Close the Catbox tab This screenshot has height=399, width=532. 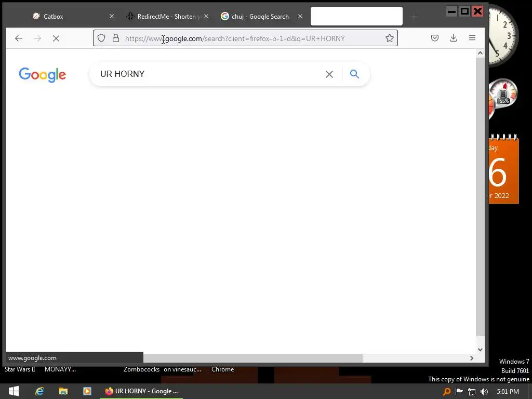112,16
